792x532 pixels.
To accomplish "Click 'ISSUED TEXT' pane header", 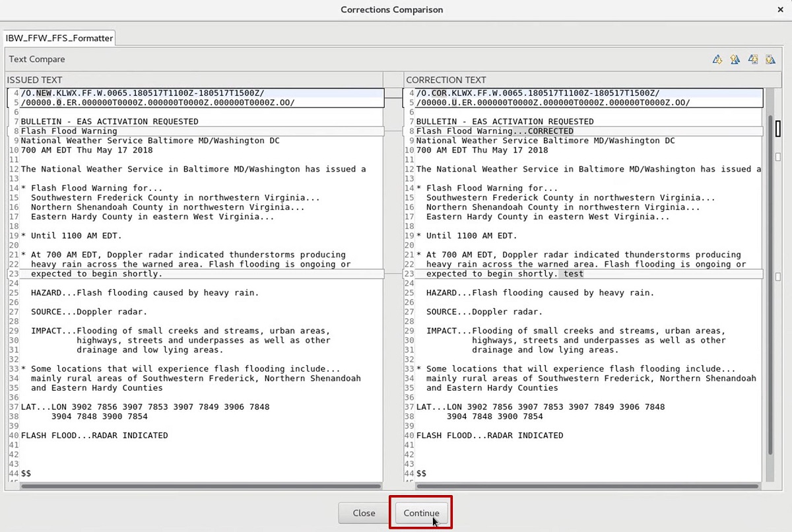I will point(35,79).
